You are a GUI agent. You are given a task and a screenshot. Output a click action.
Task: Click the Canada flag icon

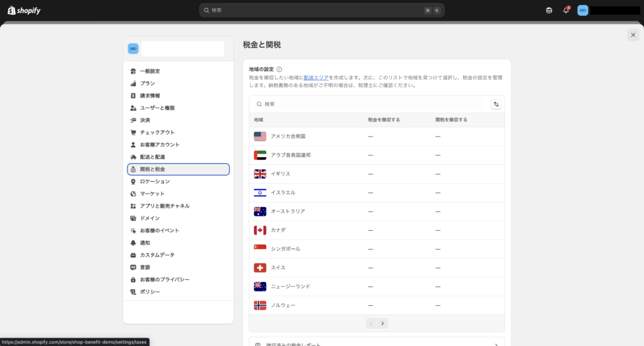point(260,230)
